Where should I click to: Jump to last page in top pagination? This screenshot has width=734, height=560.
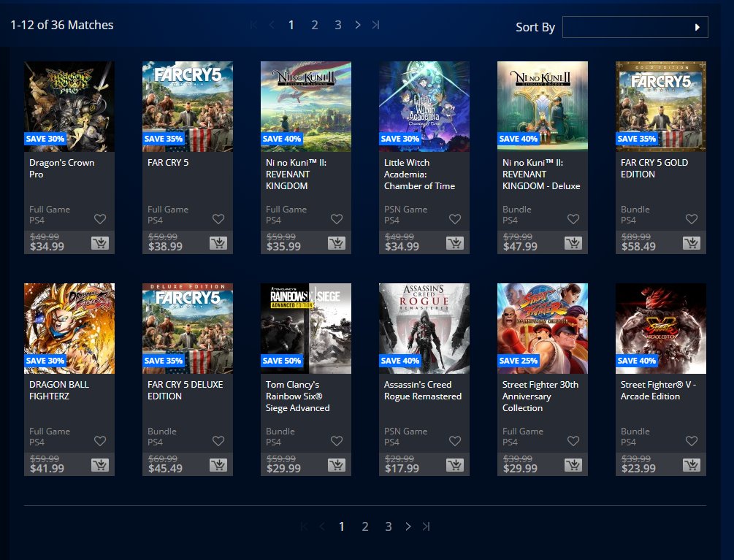[x=375, y=25]
